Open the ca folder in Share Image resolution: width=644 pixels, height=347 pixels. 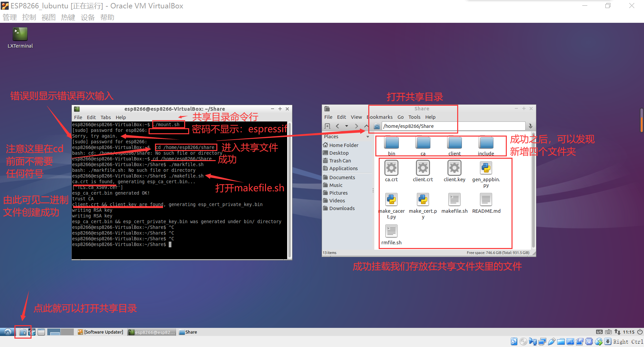pos(423,143)
